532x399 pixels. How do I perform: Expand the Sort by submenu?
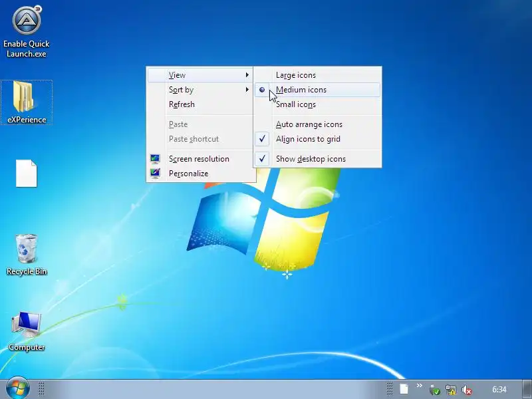click(200, 90)
